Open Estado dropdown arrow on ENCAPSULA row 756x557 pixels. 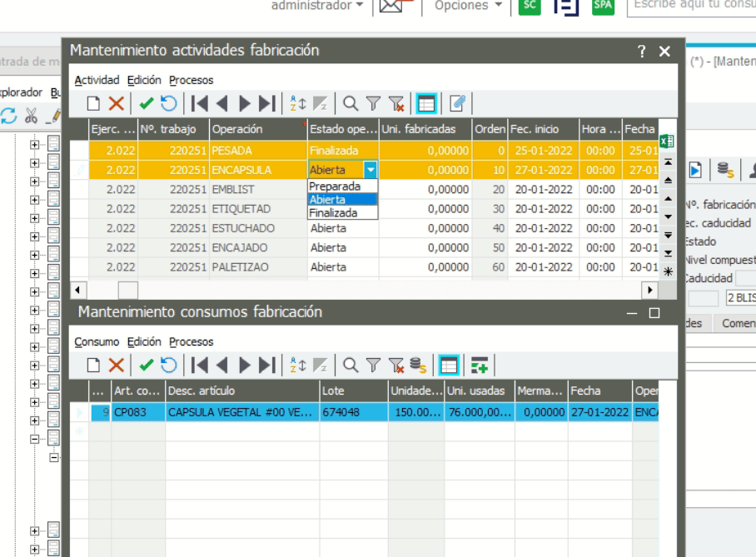[371, 170]
